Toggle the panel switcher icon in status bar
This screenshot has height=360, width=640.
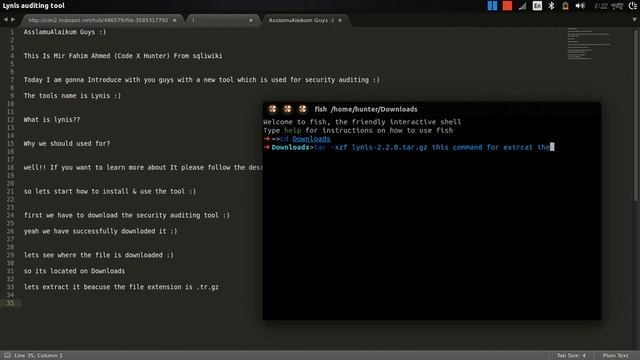pyautogui.click(x=7, y=356)
